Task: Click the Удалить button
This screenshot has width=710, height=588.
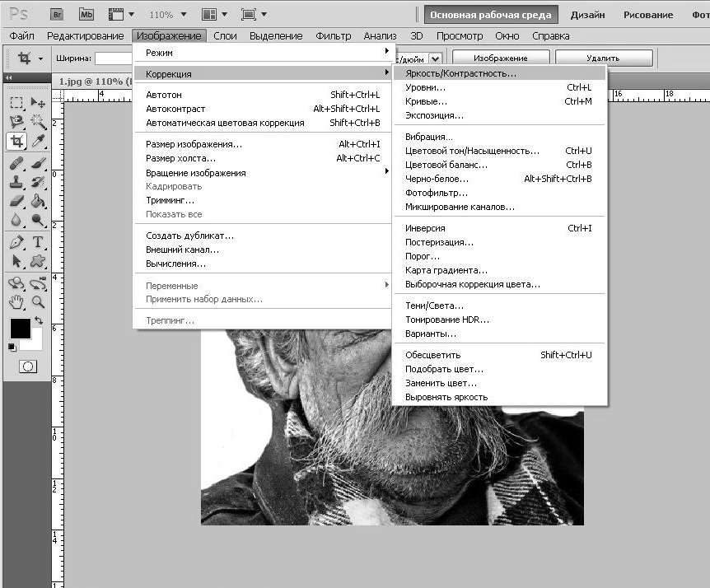Action: [x=604, y=58]
